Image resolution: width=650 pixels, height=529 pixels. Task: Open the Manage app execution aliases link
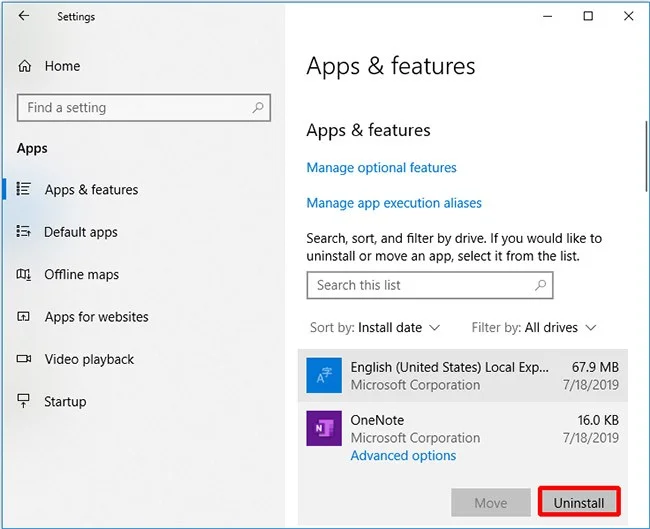[394, 203]
